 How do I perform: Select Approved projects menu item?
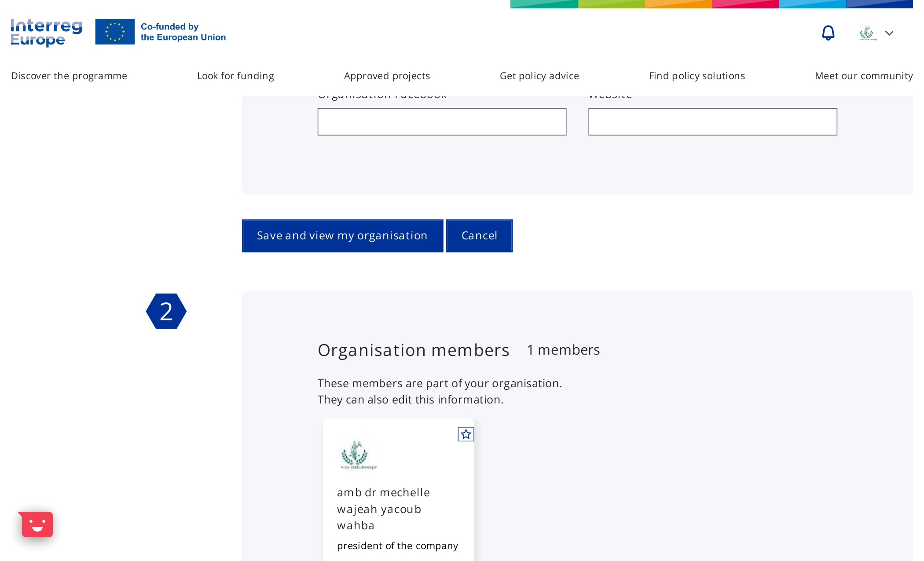point(387,76)
